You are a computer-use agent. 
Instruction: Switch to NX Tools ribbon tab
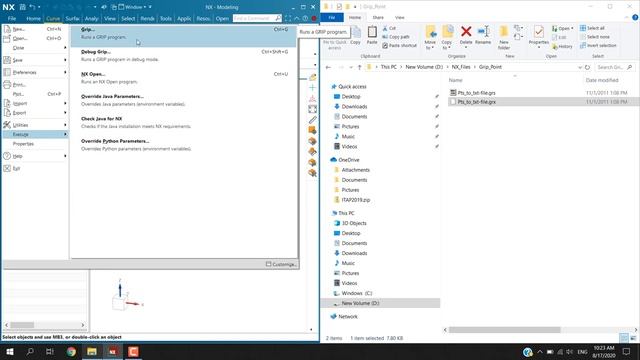pyautogui.click(x=166, y=18)
